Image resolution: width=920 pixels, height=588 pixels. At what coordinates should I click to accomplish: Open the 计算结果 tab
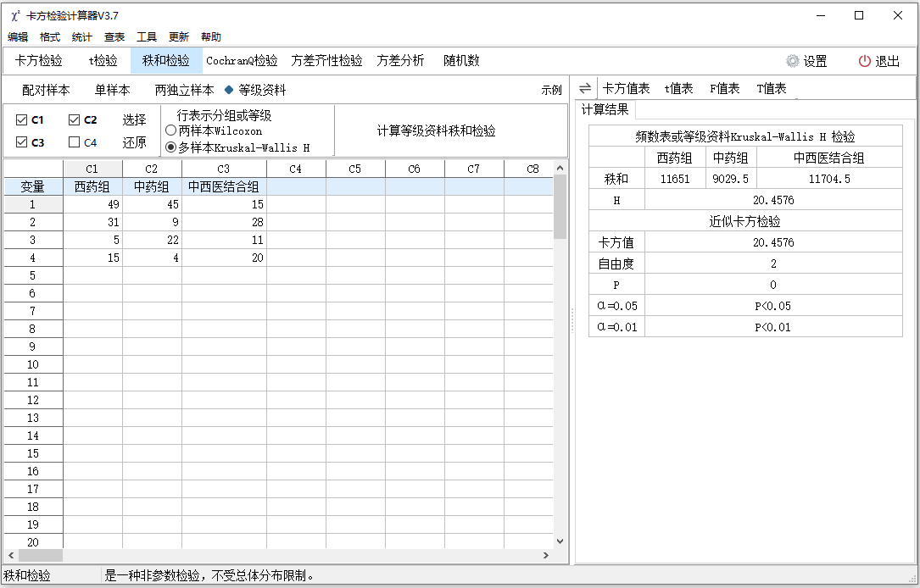click(605, 109)
